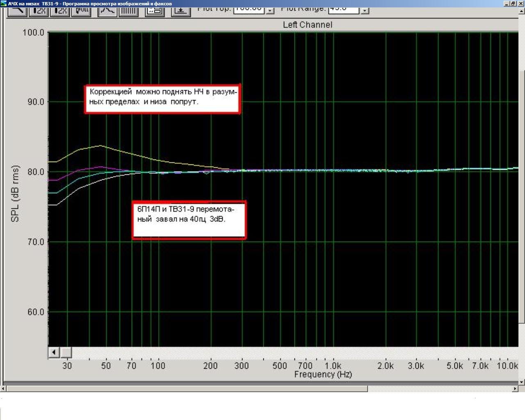Click the window horizontal scrollbar right arrow
The height and width of the screenshot is (420, 525).
(515, 388)
